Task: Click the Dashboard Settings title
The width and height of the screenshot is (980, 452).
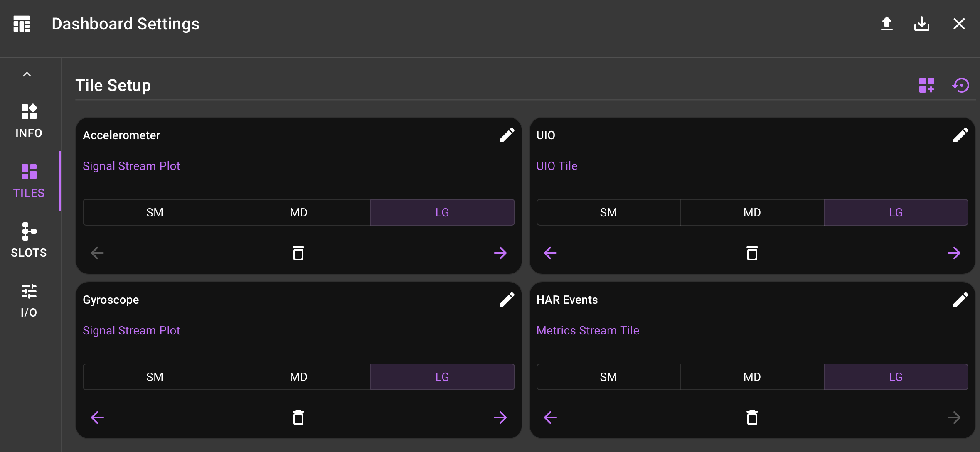Action: (126, 24)
